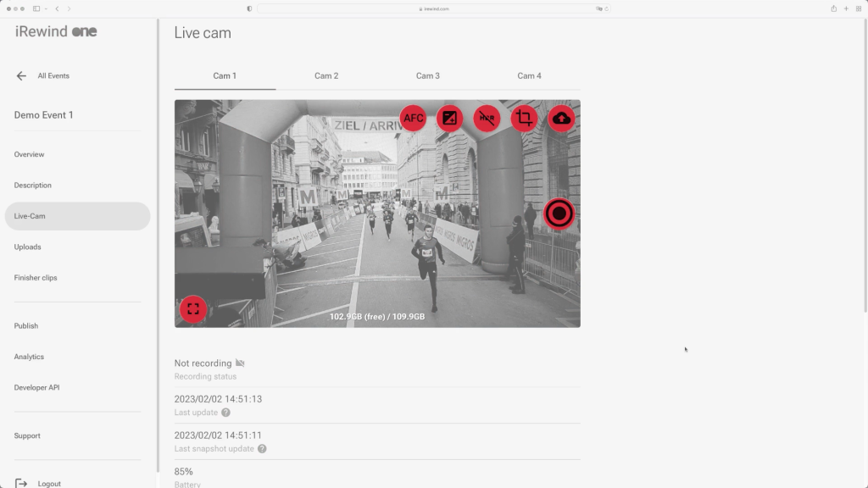
Task: Toggle the browser sidebar button
Action: [36, 8]
